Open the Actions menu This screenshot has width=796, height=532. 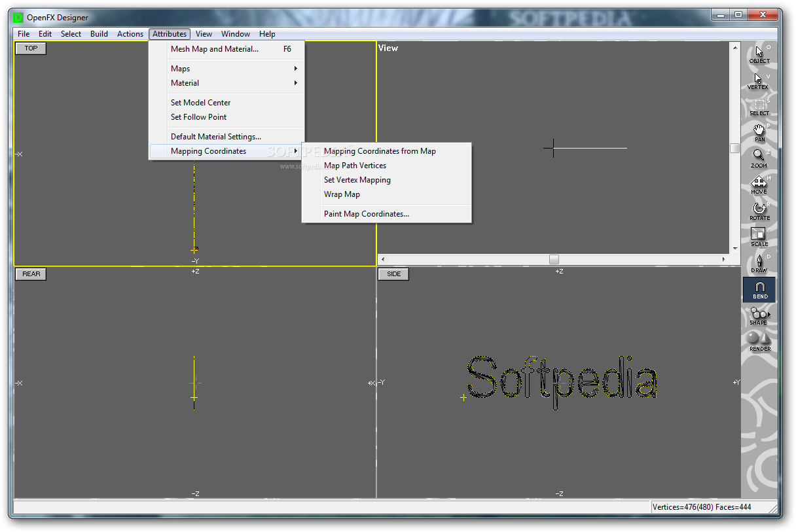pyautogui.click(x=130, y=34)
